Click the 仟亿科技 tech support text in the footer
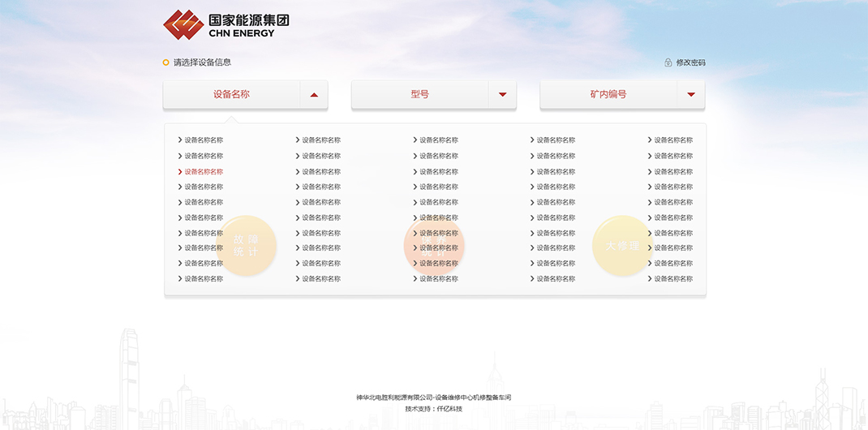Screen dimensions: 868x430 (449, 409)
